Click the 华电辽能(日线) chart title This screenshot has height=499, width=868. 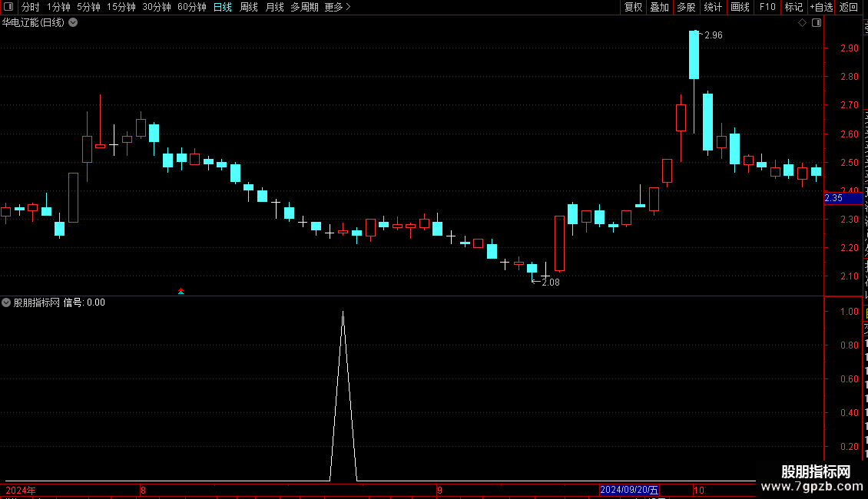(x=33, y=23)
